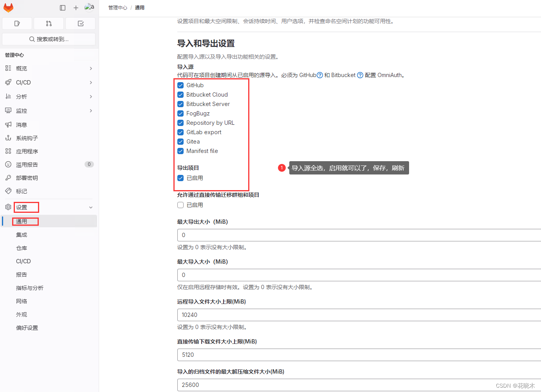Click the 管理中心 sidebar heading
This screenshot has width=541, height=392.
[14, 55]
